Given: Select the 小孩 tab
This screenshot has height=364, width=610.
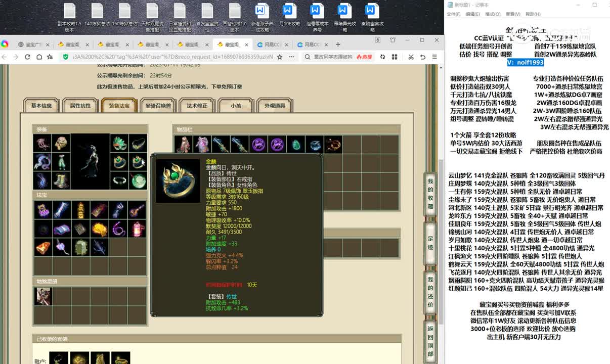Looking at the screenshot, I should [236, 106].
